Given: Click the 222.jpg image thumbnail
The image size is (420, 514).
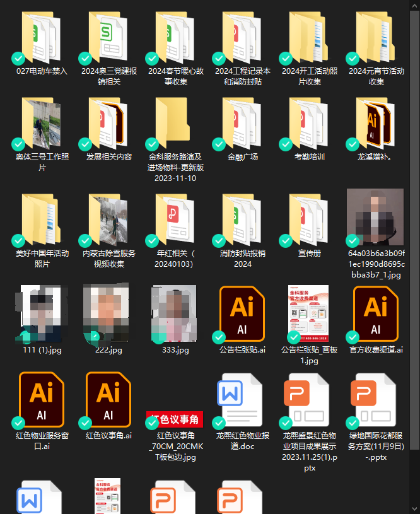Looking at the screenshot, I should [108, 312].
